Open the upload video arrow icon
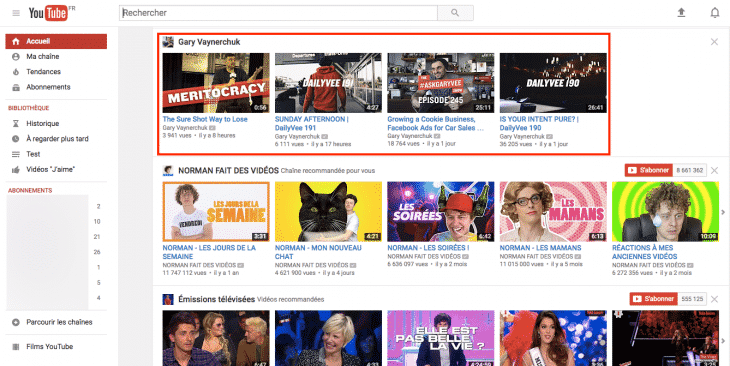 click(x=681, y=13)
